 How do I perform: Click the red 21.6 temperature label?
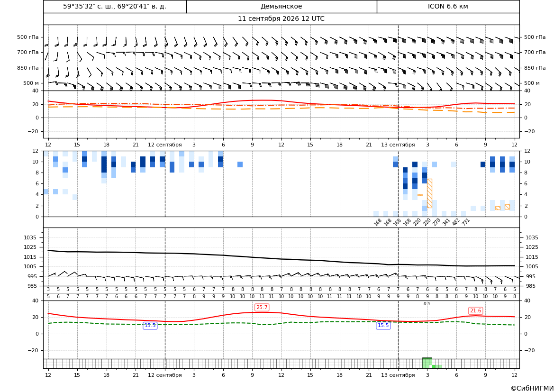coord(475,310)
